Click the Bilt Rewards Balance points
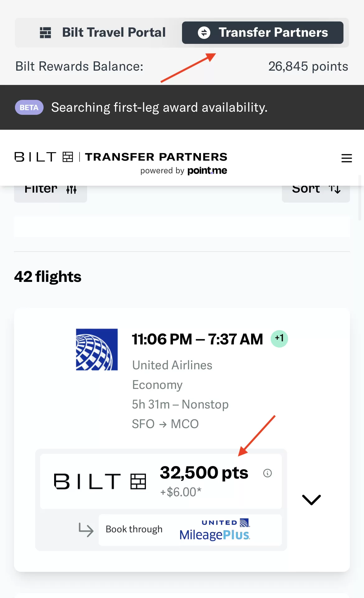Image resolution: width=364 pixels, height=598 pixels. 308,66
